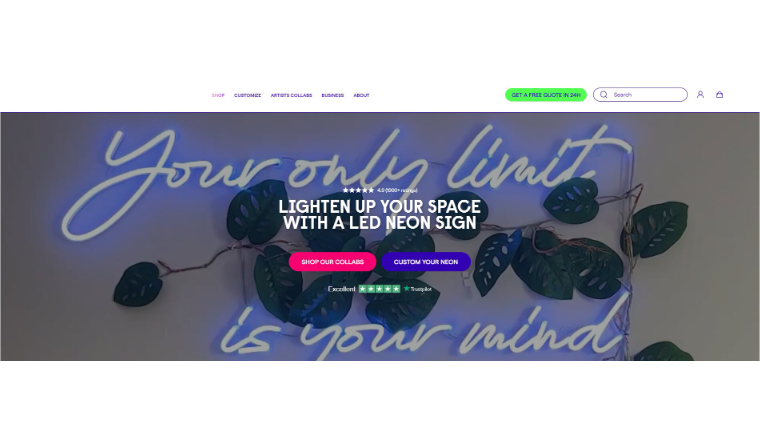Select ARTISTS COLLABS in navigation
The image size is (760, 440).
(x=291, y=95)
